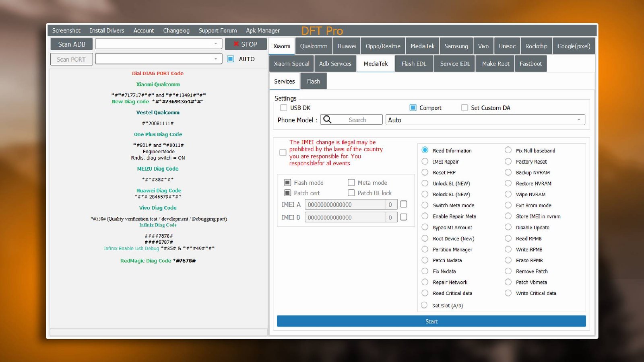Image resolution: width=644 pixels, height=362 pixels.
Task: Open the Scan ADB device dropdown
Action: (x=216, y=44)
